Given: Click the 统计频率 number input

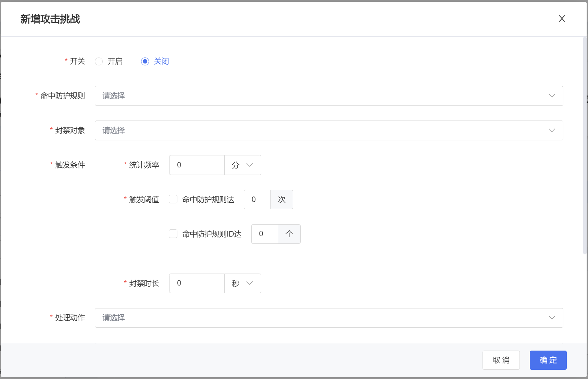Looking at the screenshot, I should tap(197, 165).
